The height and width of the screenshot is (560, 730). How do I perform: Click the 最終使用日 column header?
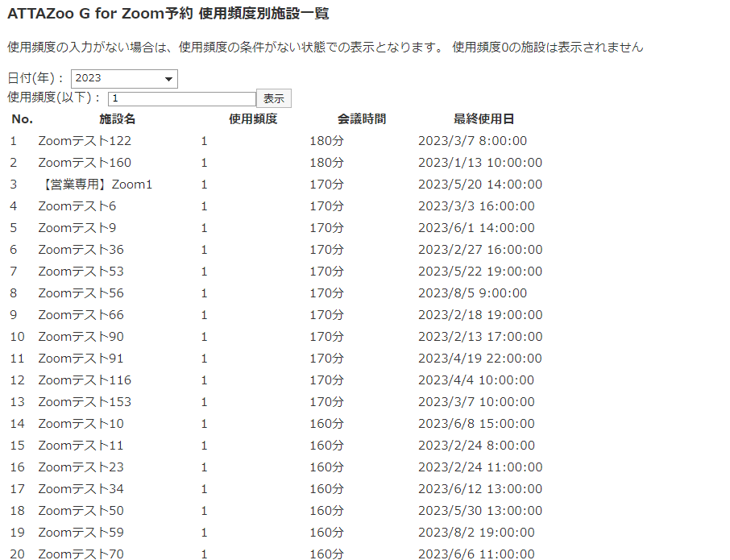[483, 119]
